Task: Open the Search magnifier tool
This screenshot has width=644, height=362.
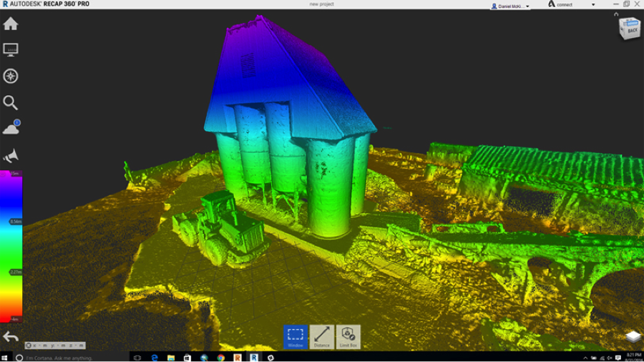Action: [x=11, y=102]
